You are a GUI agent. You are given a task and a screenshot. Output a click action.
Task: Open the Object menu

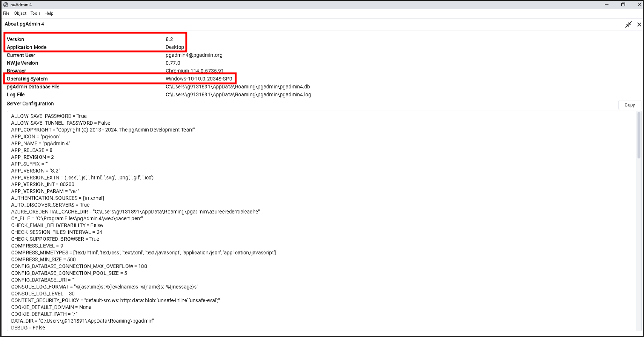pos(20,13)
